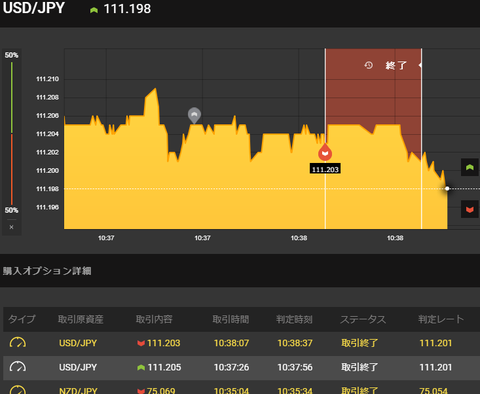Image resolution: width=480 pixels, height=394 pixels.
Task: Click expiry time 10:37:56
Action: pyautogui.click(x=295, y=367)
